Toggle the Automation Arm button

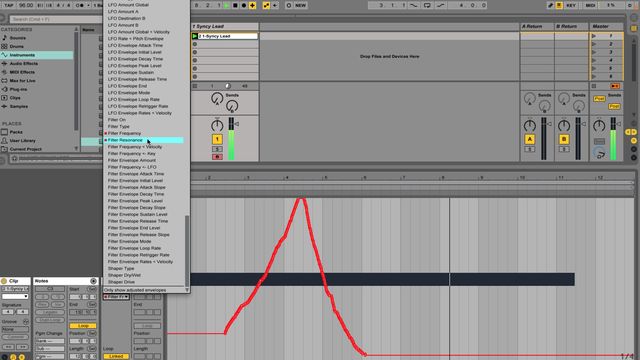click(x=267, y=5)
